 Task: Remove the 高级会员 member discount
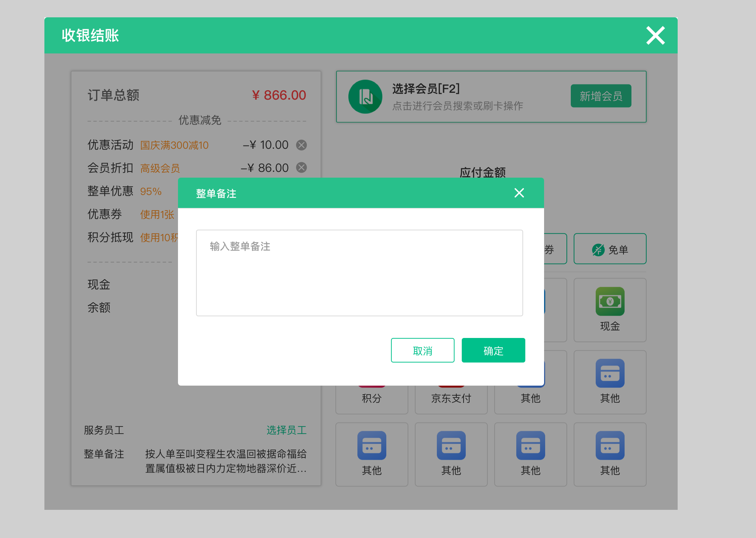pos(302,168)
